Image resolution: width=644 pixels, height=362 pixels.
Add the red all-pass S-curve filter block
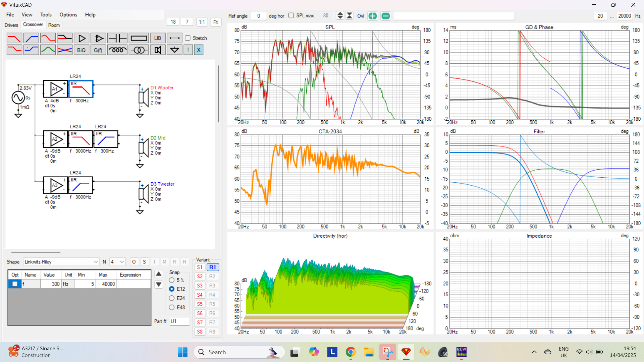pyautogui.click(x=48, y=38)
